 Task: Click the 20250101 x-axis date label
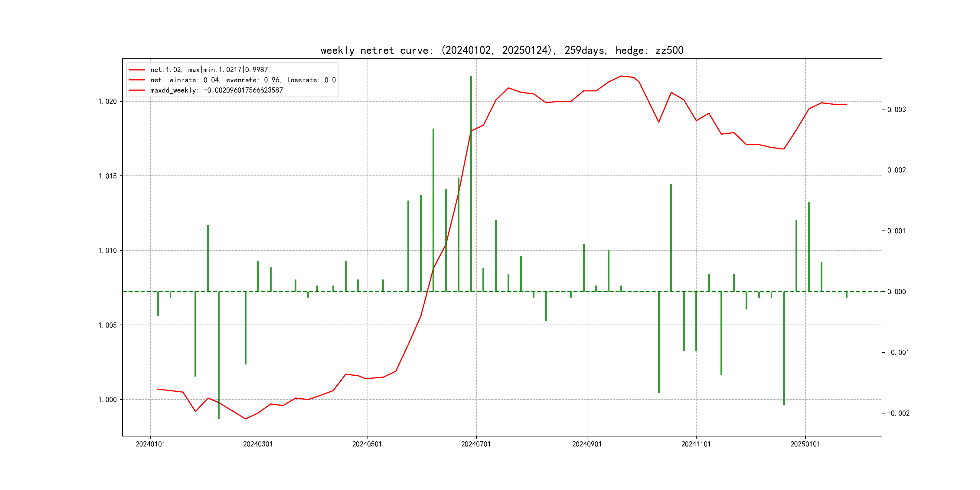(x=805, y=444)
